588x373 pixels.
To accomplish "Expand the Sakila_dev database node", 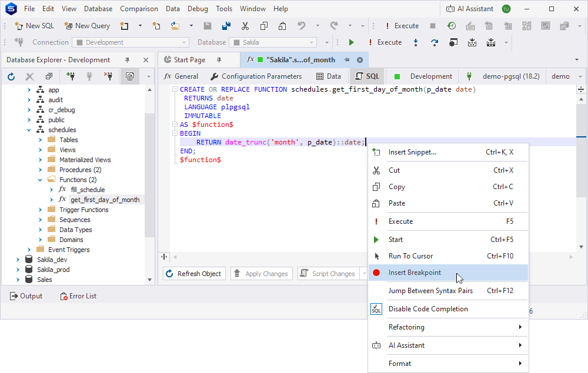I will click(18, 260).
